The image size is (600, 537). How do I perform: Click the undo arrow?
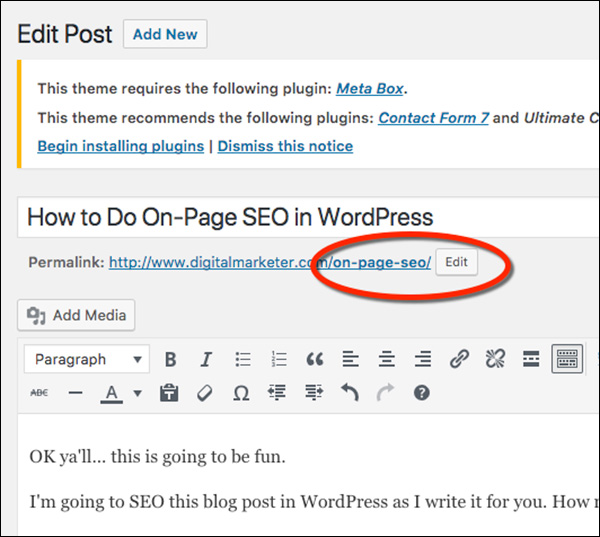(x=349, y=393)
